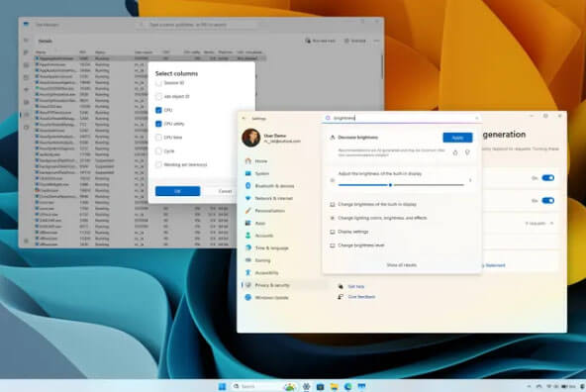Viewport: 586px width, 392px height.
Task: Click End task in Task Manager
Action: 355,41
